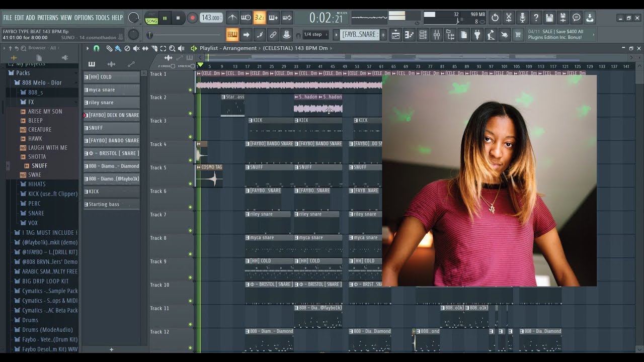The width and height of the screenshot is (644, 362).
Task: Open the EDIT menu
Action: tap(19, 18)
